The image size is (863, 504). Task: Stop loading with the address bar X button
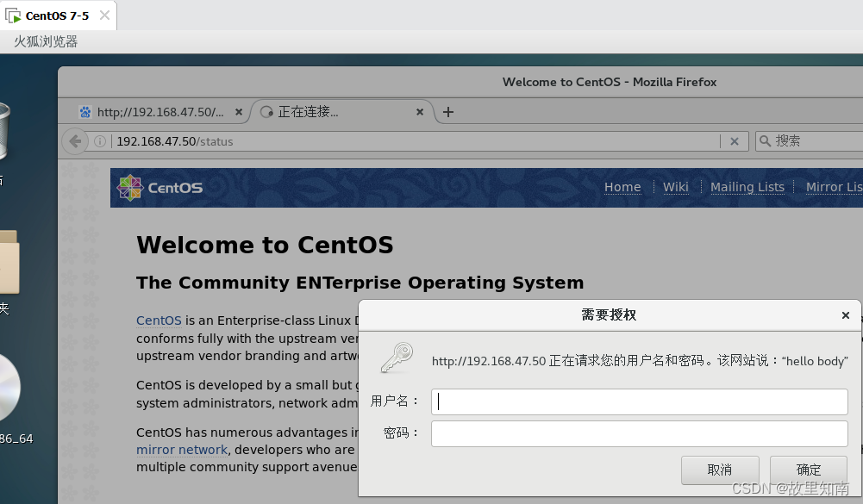(735, 141)
